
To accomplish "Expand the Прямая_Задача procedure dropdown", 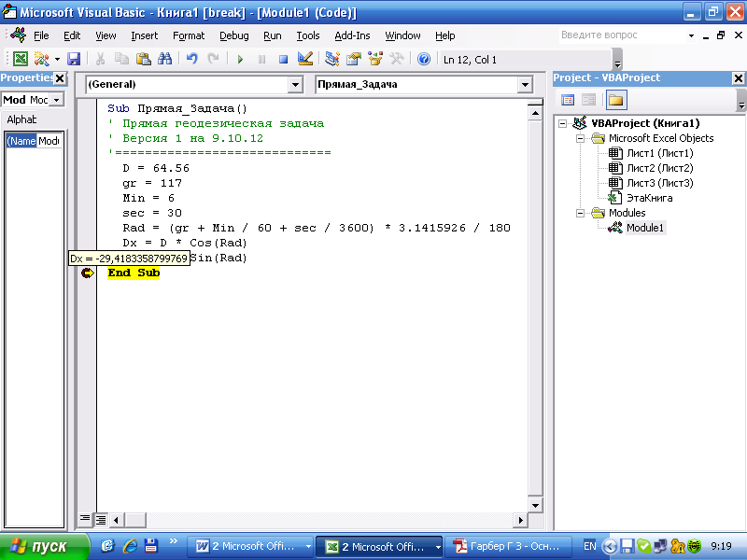I will pos(525,85).
